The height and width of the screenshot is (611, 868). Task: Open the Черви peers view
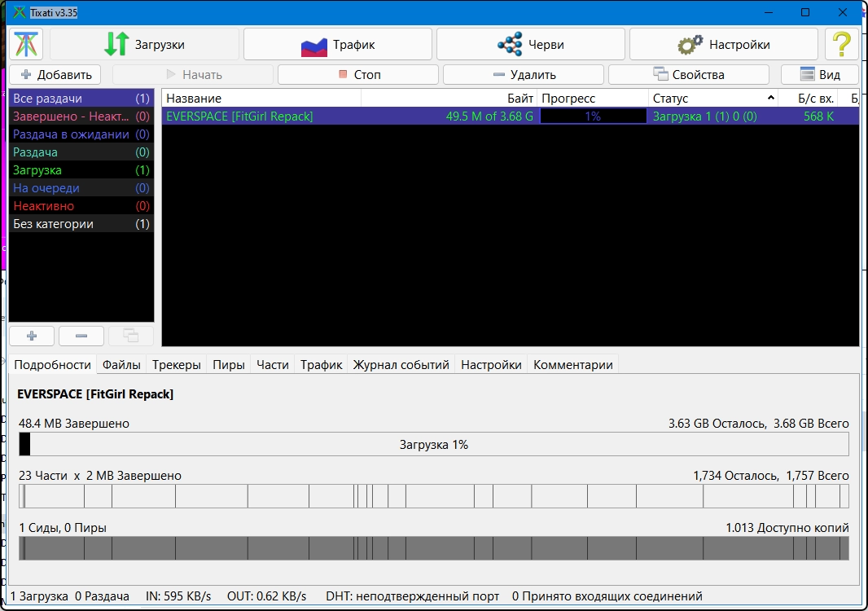[531, 45]
